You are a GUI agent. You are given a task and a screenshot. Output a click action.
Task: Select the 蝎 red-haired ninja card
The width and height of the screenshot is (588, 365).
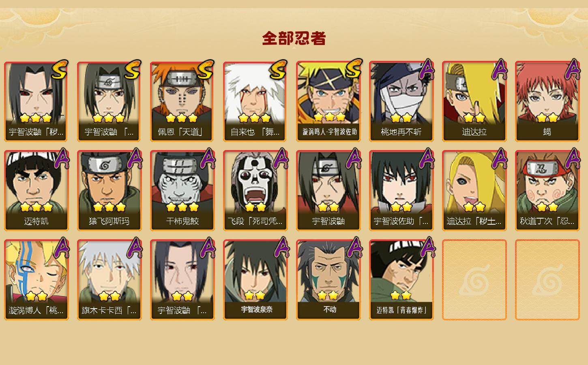click(547, 101)
